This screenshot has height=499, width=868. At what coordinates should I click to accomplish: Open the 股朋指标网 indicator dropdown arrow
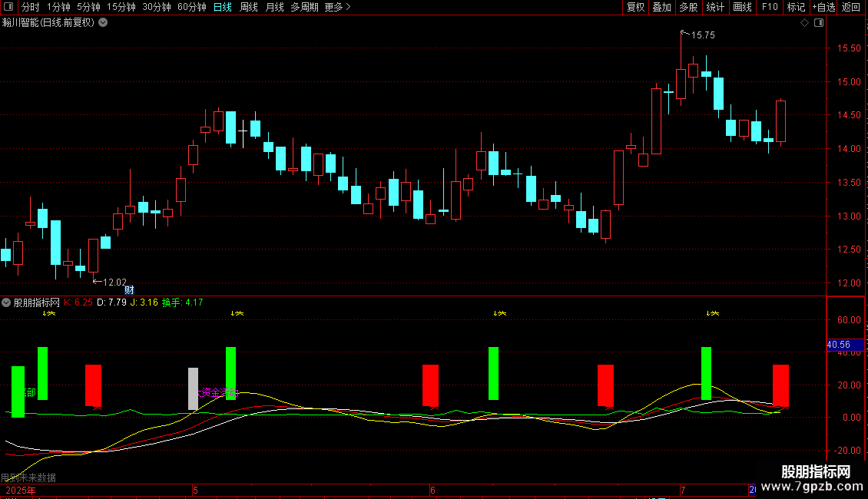6,302
